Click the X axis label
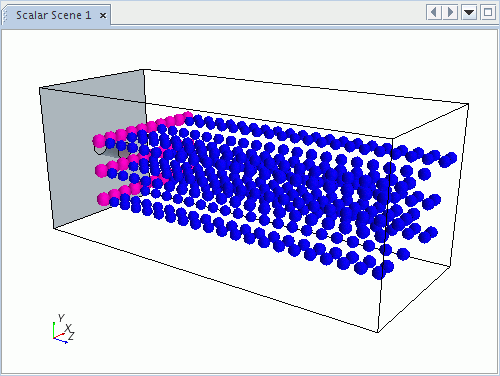 (68, 328)
